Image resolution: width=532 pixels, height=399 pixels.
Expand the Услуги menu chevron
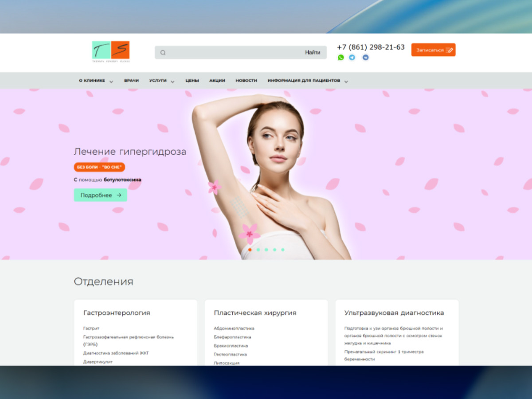172,82
